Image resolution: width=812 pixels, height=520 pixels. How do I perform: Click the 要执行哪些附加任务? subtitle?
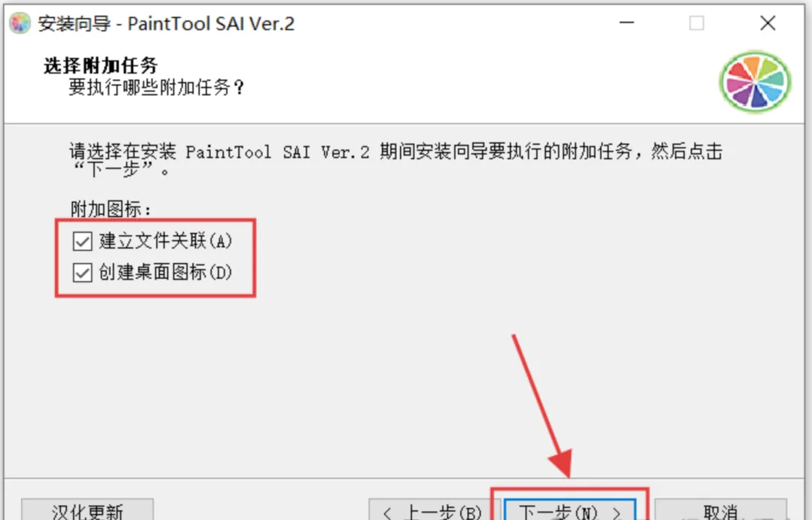tap(156, 87)
